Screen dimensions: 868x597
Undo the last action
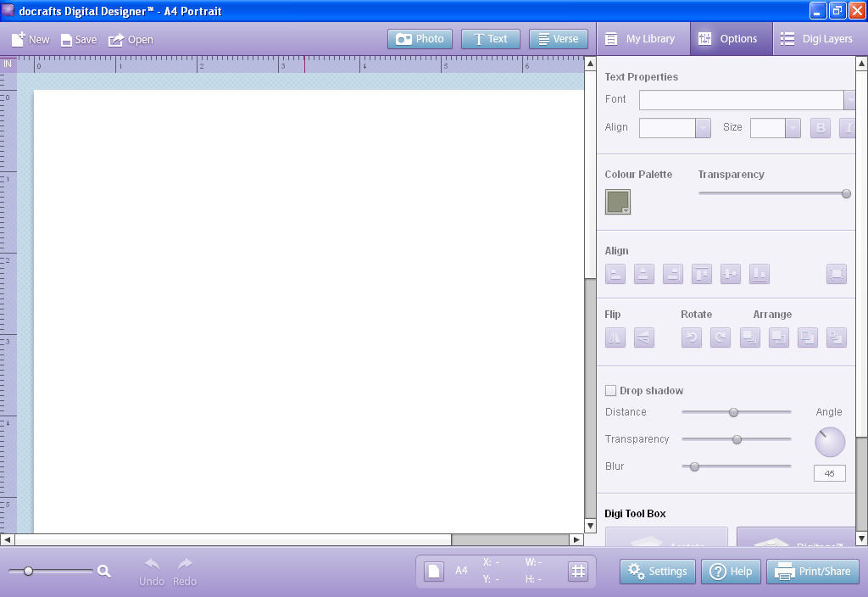pos(152,566)
